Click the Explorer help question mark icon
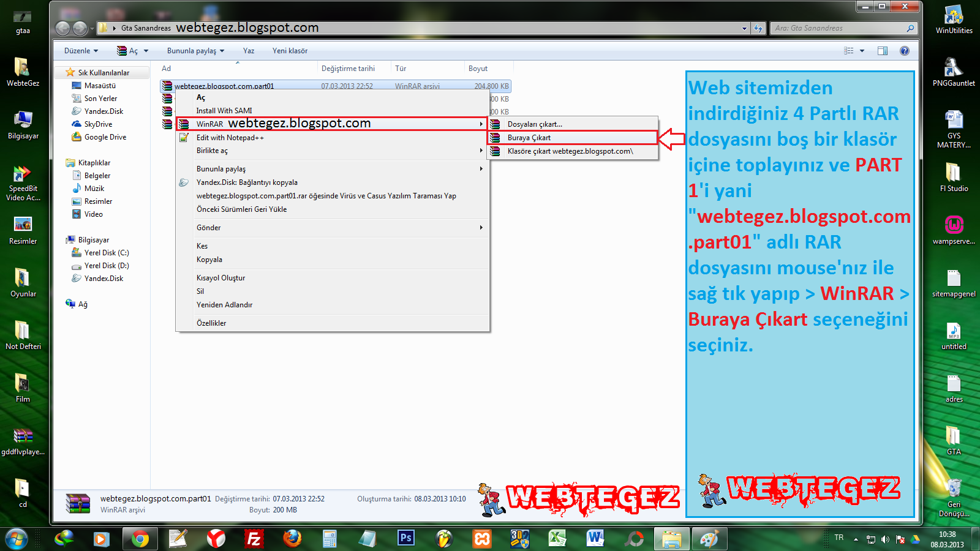980x551 pixels. tap(905, 51)
